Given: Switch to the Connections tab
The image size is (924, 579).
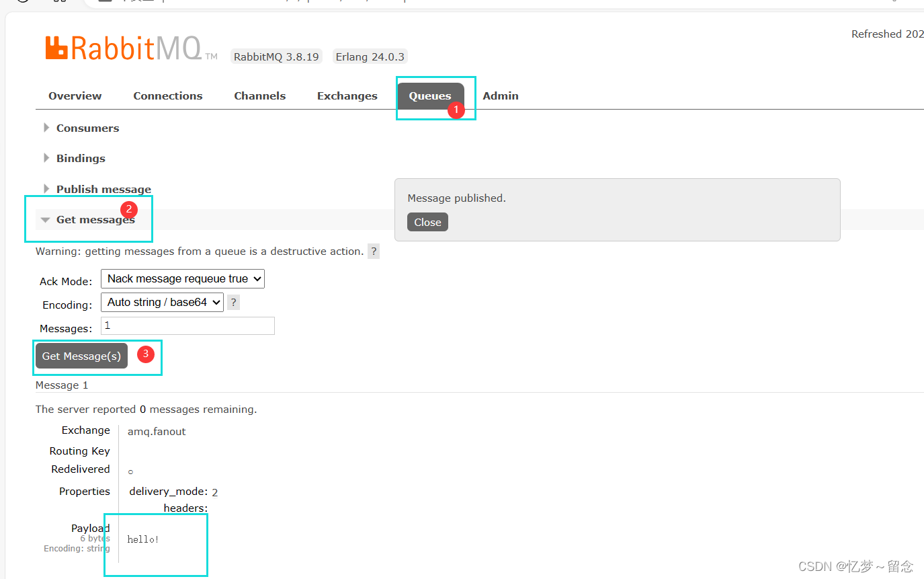Looking at the screenshot, I should 167,95.
